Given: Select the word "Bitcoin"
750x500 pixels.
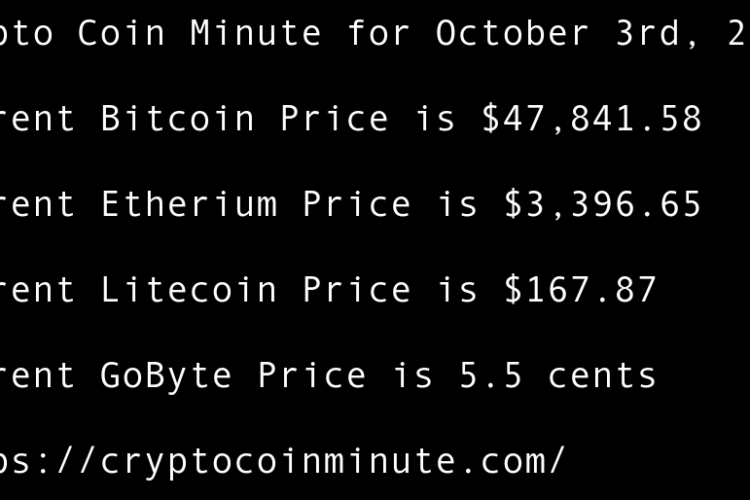Looking at the screenshot, I should pyautogui.click(x=178, y=119).
